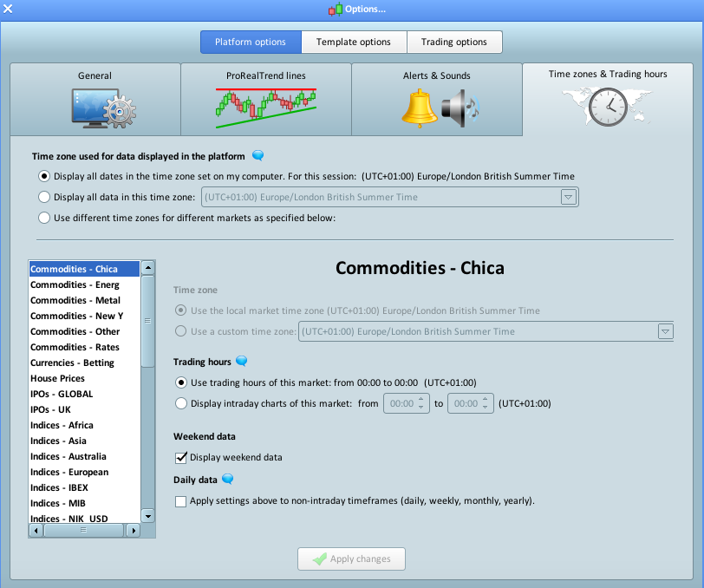Screen dimensions: 704x588
Task: Click help bubble beside platform time zone heading
Action: [x=257, y=156]
